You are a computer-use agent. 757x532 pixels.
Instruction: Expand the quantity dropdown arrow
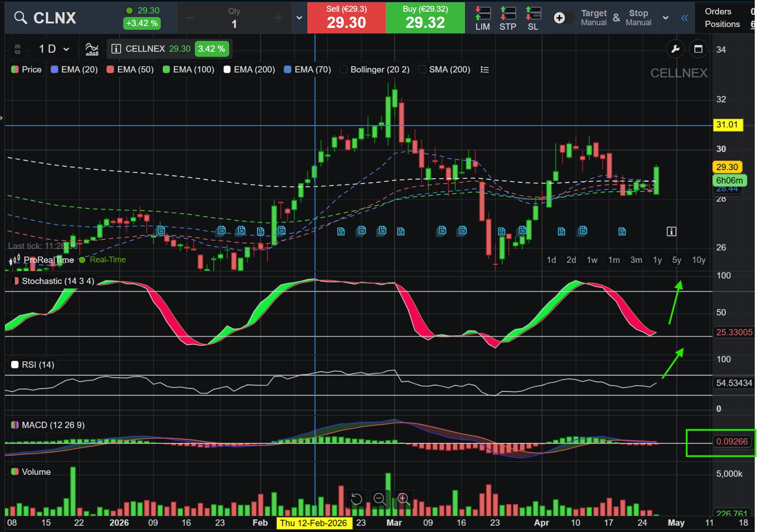click(299, 18)
